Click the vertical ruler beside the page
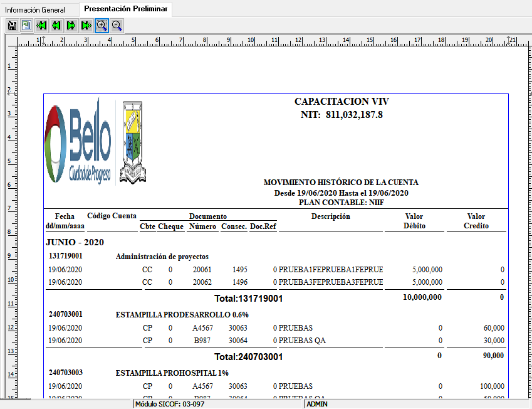 click(x=9, y=220)
